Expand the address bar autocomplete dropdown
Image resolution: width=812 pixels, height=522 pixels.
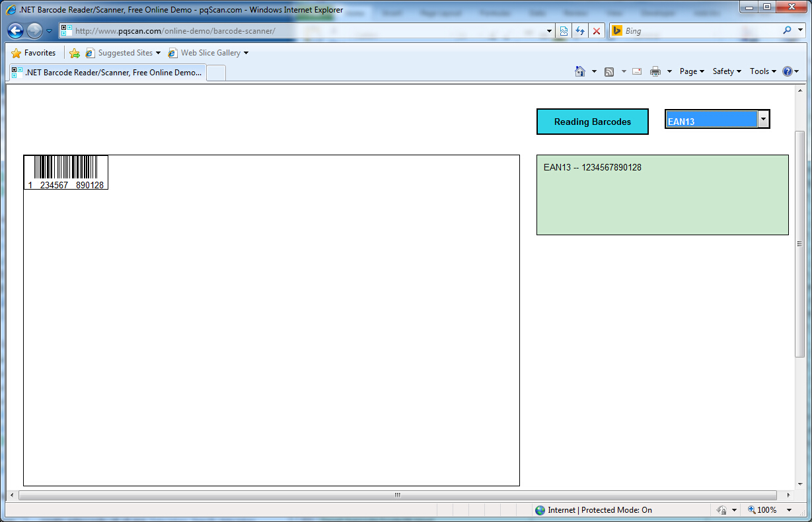(x=549, y=31)
